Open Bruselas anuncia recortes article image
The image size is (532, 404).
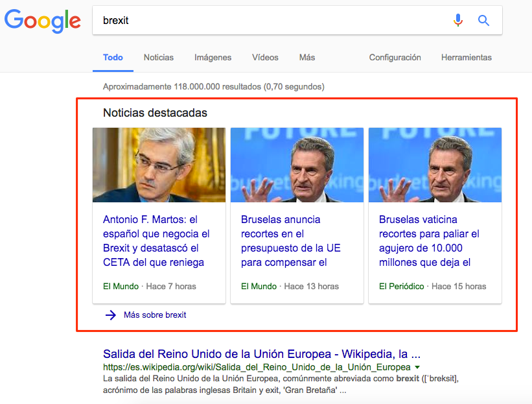(x=297, y=165)
